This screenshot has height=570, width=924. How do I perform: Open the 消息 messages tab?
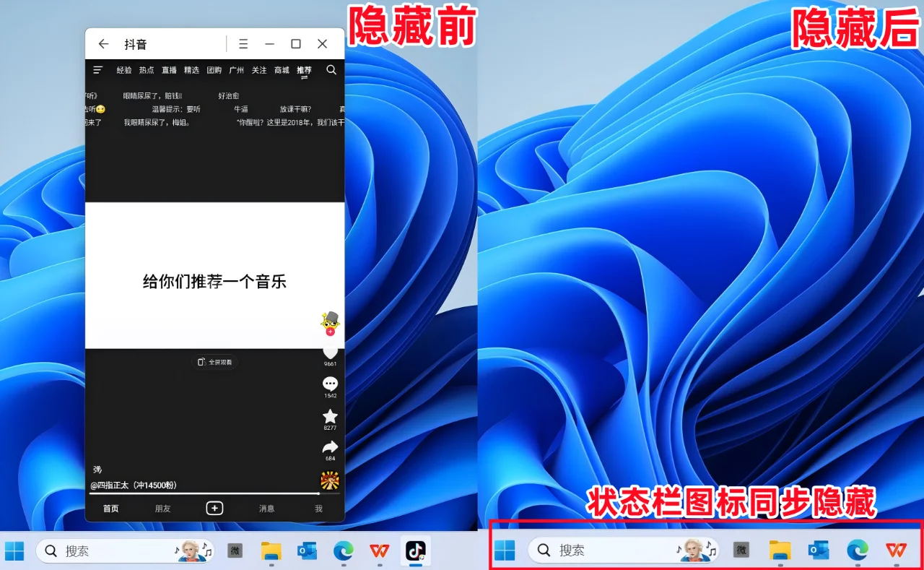point(266,508)
